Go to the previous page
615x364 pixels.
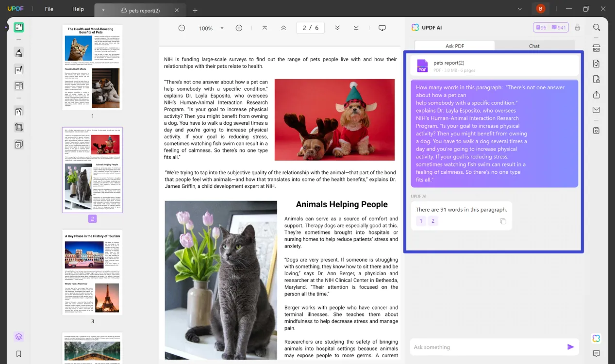(x=283, y=28)
